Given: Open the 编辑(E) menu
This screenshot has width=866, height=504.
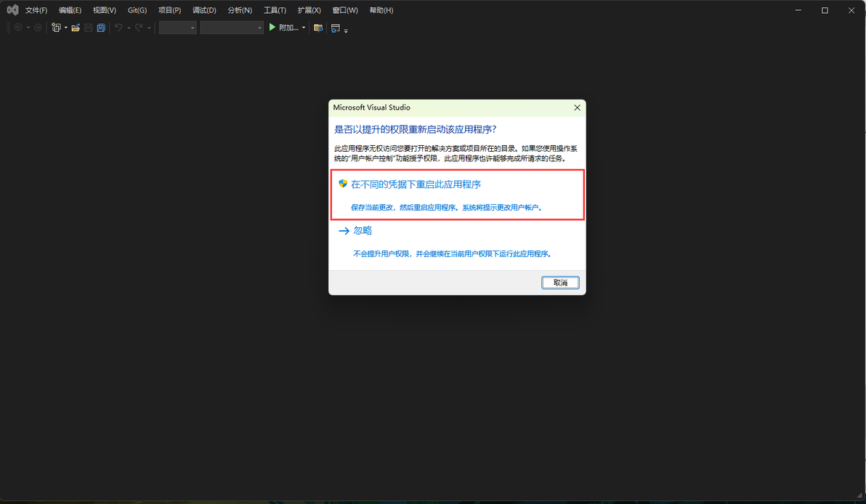Looking at the screenshot, I should [x=70, y=10].
